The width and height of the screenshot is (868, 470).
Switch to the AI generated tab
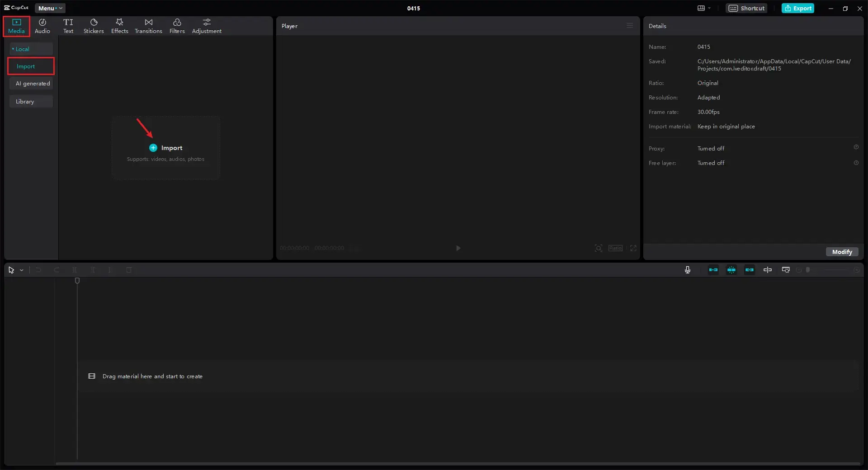point(32,83)
